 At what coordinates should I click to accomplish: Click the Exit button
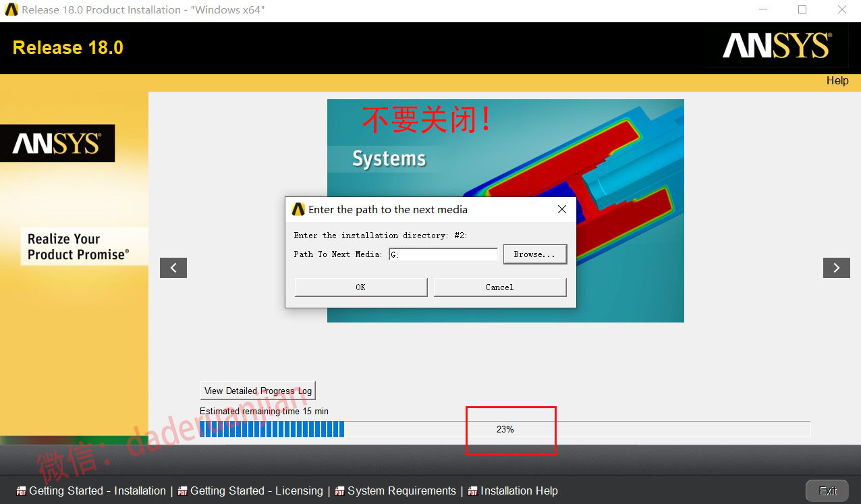pyautogui.click(x=828, y=491)
